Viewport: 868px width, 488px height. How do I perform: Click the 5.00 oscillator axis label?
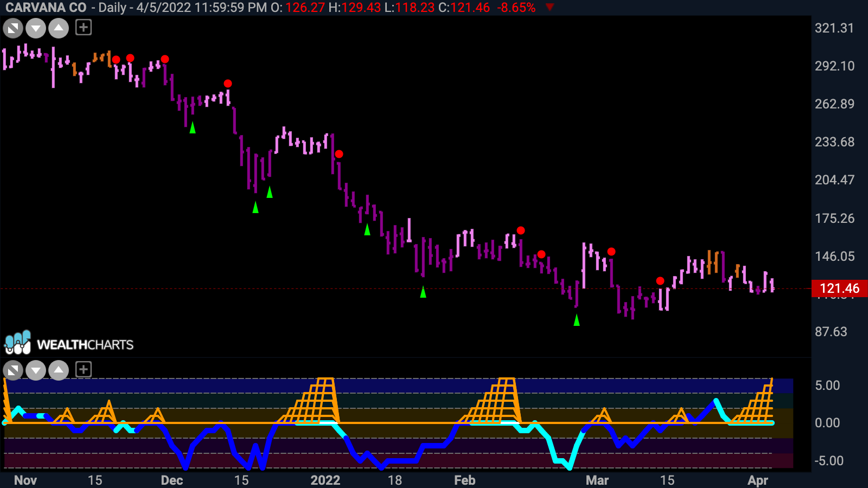(x=827, y=386)
